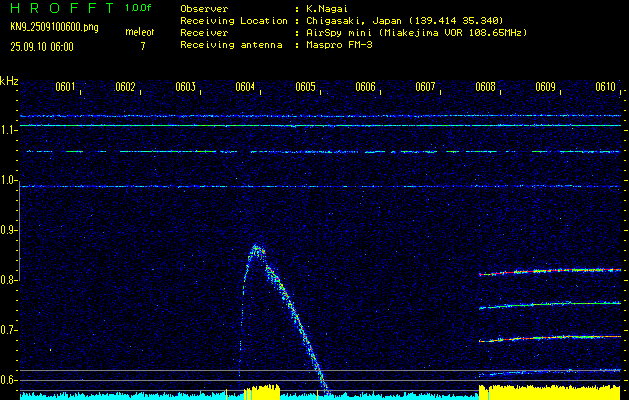This screenshot has height=400, width=629.
Task: Click the 0.6 frequency axis label
Action: (x=8, y=380)
